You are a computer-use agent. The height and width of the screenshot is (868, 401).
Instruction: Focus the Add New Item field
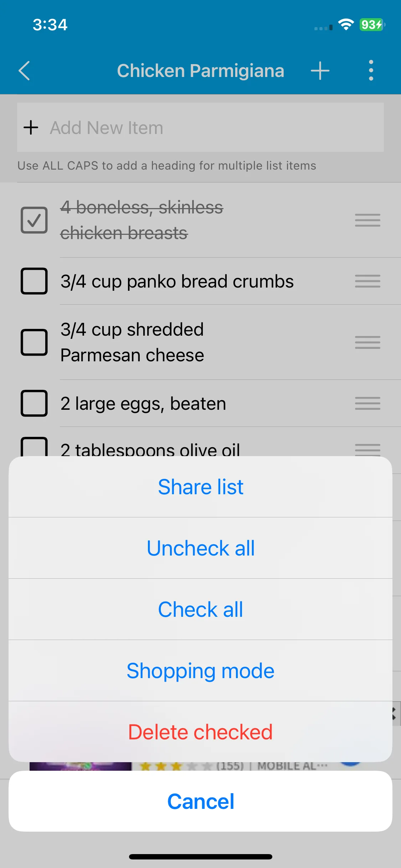pos(200,128)
